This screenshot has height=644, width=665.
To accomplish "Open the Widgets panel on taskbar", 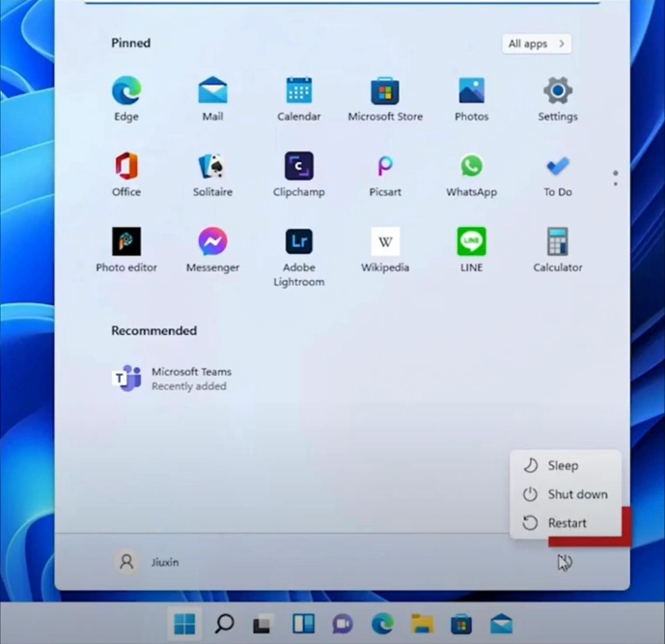I will point(303,624).
